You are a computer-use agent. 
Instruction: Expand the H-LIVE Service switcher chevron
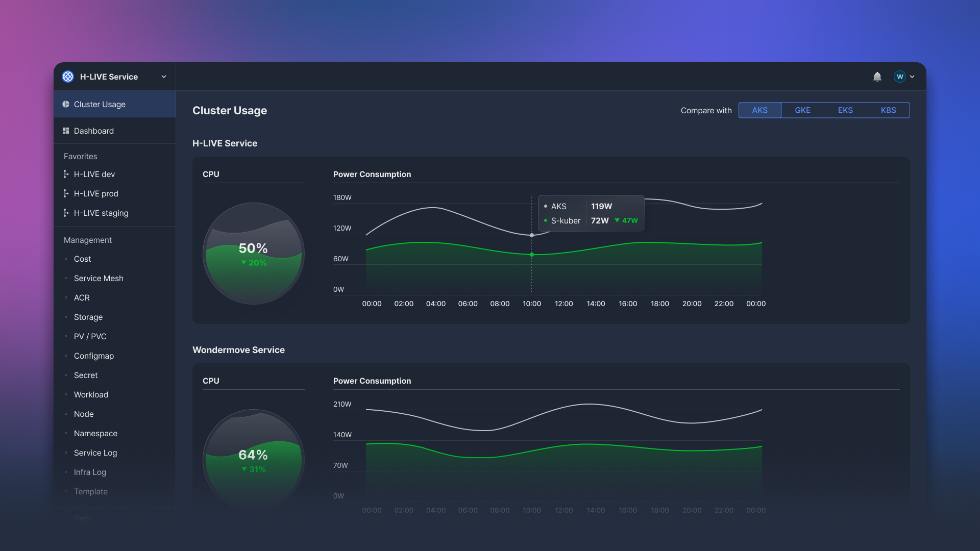tap(164, 77)
